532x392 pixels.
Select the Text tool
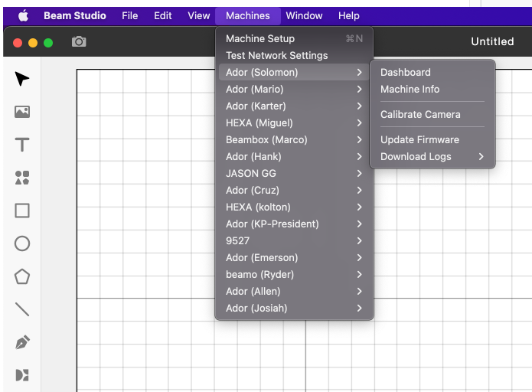[x=22, y=145]
